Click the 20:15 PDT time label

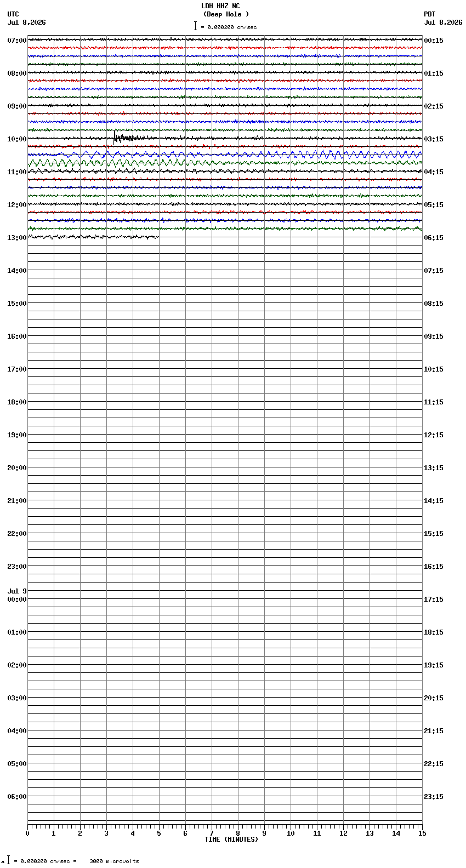(434, 698)
